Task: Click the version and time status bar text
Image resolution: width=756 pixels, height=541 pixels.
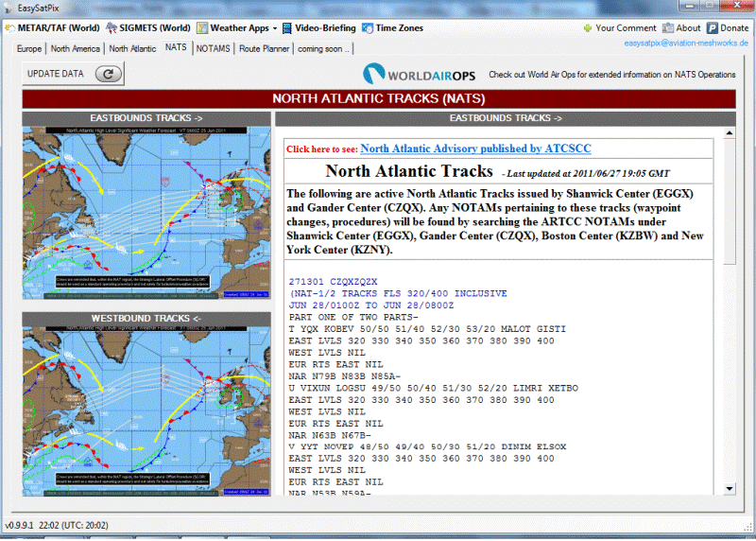Action: coord(57,525)
